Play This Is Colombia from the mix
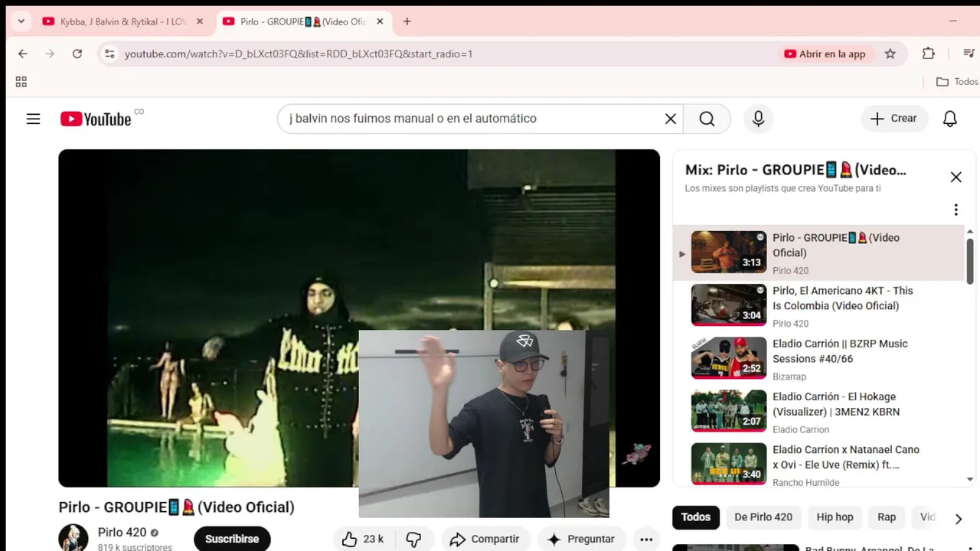The width and height of the screenshot is (980, 551). pyautogui.click(x=818, y=305)
